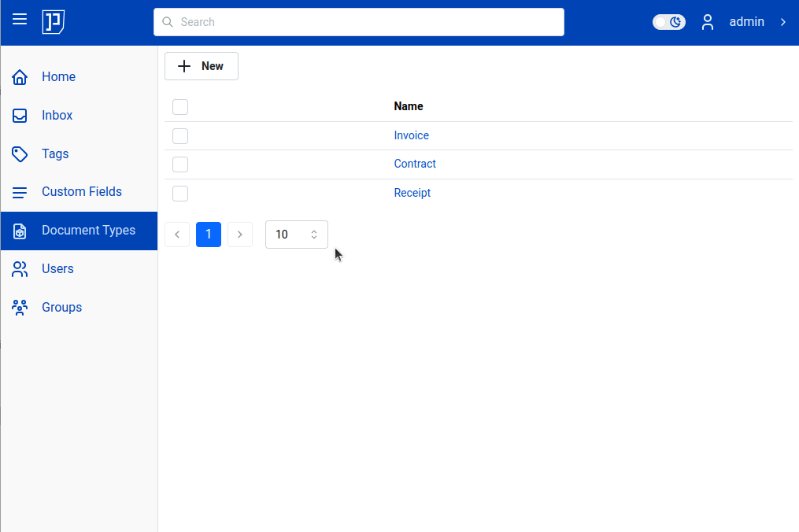Click the Home house icon
This screenshot has height=532, width=799.
pos(20,77)
